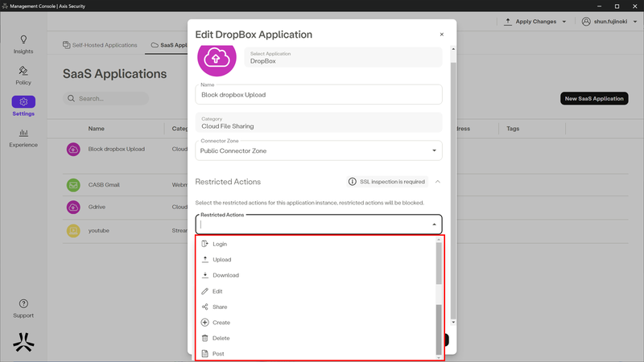This screenshot has height=362, width=644.
Task: Select the Share restricted action
Action: tap(315, 306)
